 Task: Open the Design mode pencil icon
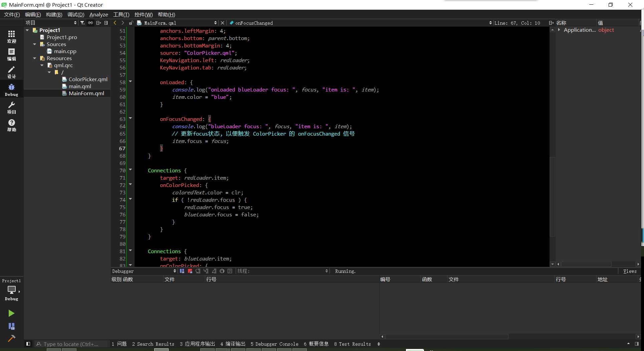(11, 72)
